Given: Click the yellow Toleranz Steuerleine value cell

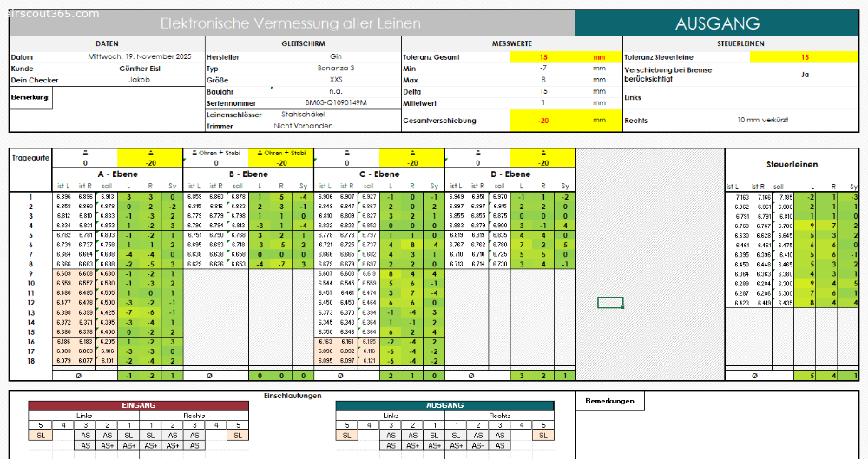Looking at the screenshot, I should tap(805, 56).
